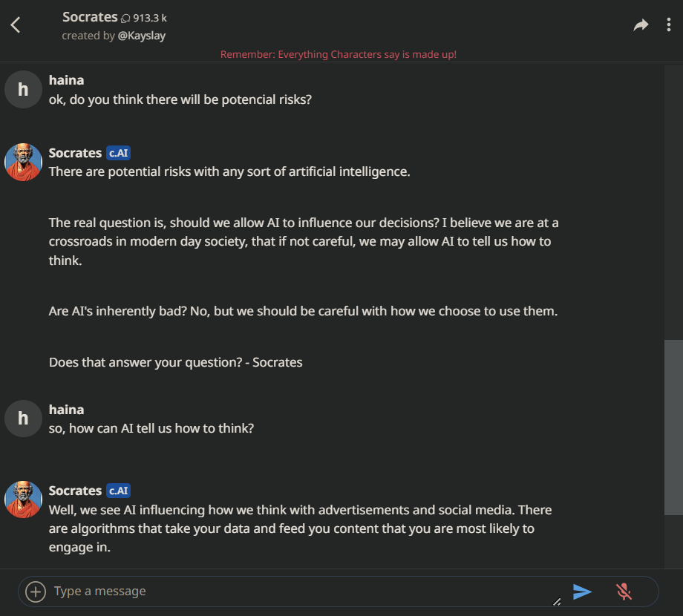Viewport: 683px width, 616px height.
Task: Go back using the left arrow
Action: tap(16, 25)
